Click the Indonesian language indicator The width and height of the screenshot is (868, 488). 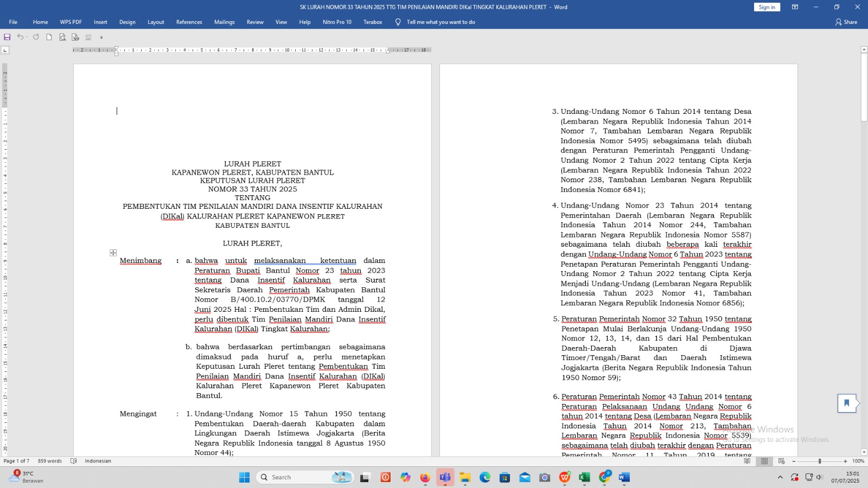pyautogui.click(x=98, y=461)
